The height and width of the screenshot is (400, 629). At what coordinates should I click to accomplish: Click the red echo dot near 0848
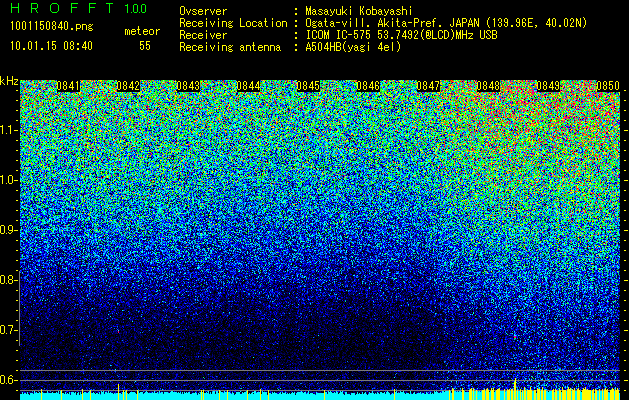click(515, 337)
